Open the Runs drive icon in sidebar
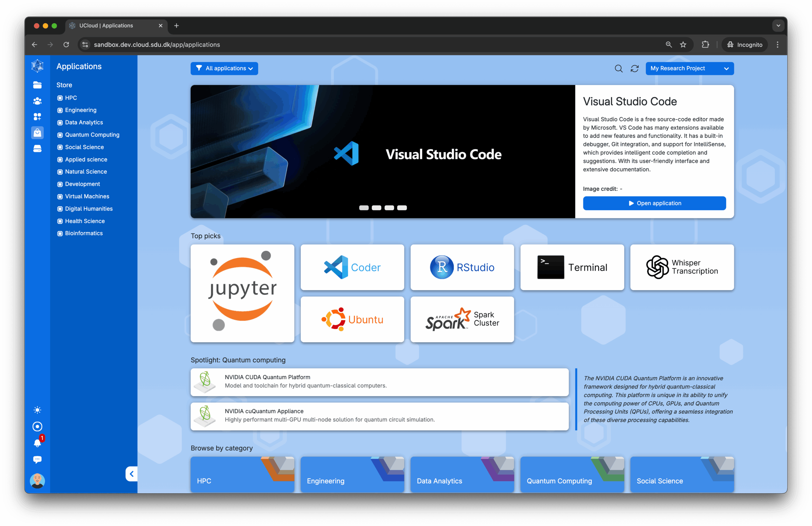This screenshot has height=526, width=812. point(37,149)
